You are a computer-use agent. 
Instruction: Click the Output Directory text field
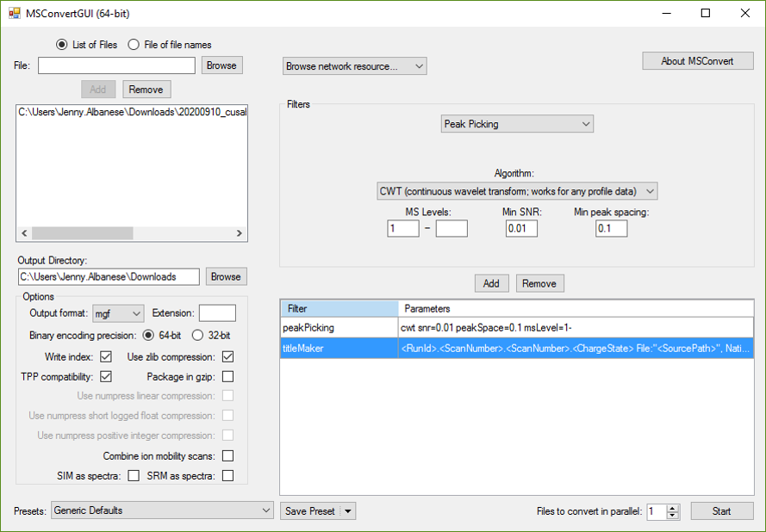[109, 276]
